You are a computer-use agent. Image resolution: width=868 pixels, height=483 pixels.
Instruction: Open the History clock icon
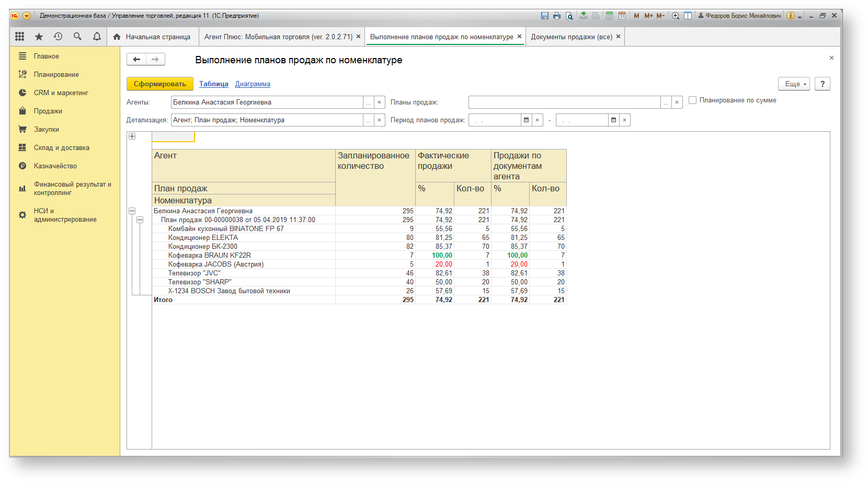pos(58,37)
